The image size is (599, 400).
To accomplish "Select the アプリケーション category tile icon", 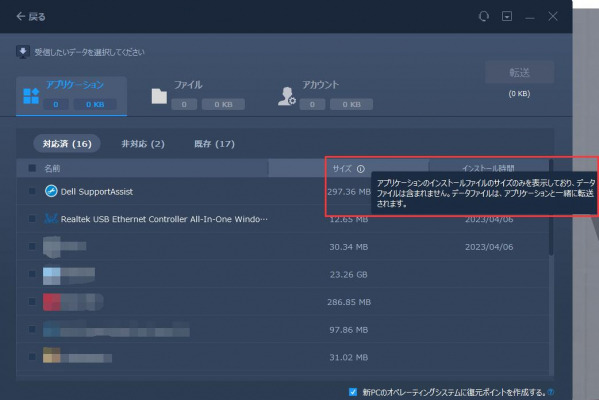I will click(x=31, y=96).
